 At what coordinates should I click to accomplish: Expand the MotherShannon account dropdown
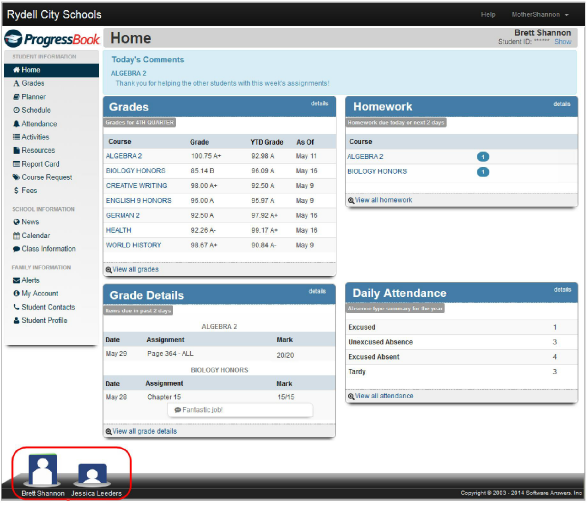(540, 15)
